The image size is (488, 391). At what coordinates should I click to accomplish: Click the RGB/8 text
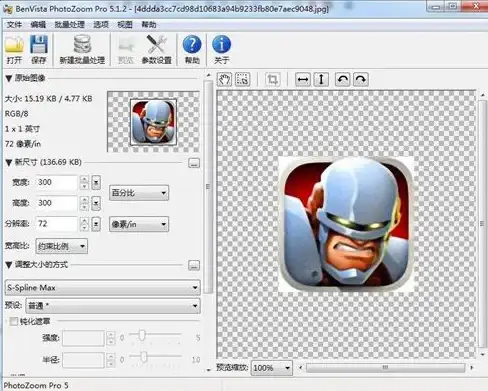click(x=16, y=114)
